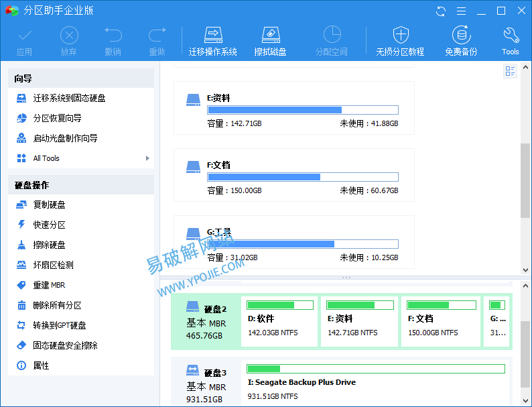Viewport: 532px width, 407px height.
Task: Click the 931.51GB NTFS label
Action: pyautogui.click(x=273, y=396)
